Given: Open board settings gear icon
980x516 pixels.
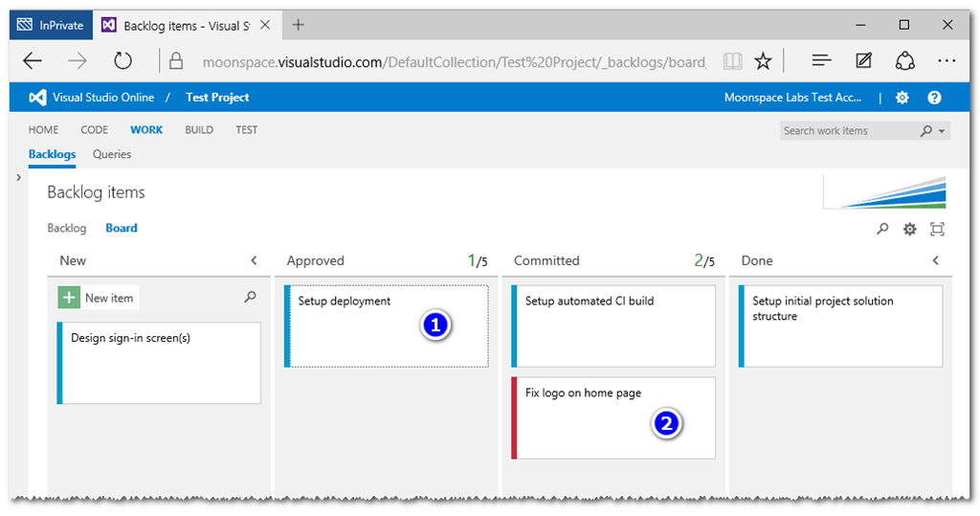Looking at the screenshot, I should pyautogui.click(x=910, y=229).
